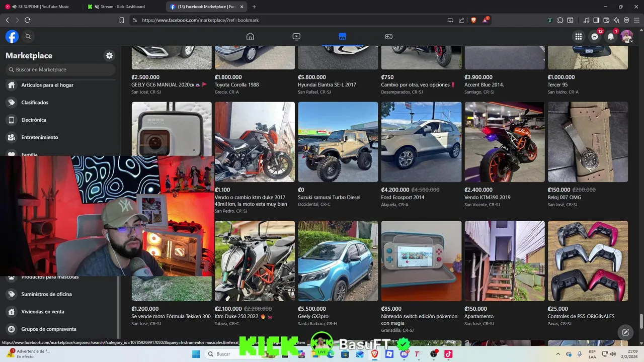Open the Geely GX3pro listing title

pyautogui.click(x=313, y=317)
